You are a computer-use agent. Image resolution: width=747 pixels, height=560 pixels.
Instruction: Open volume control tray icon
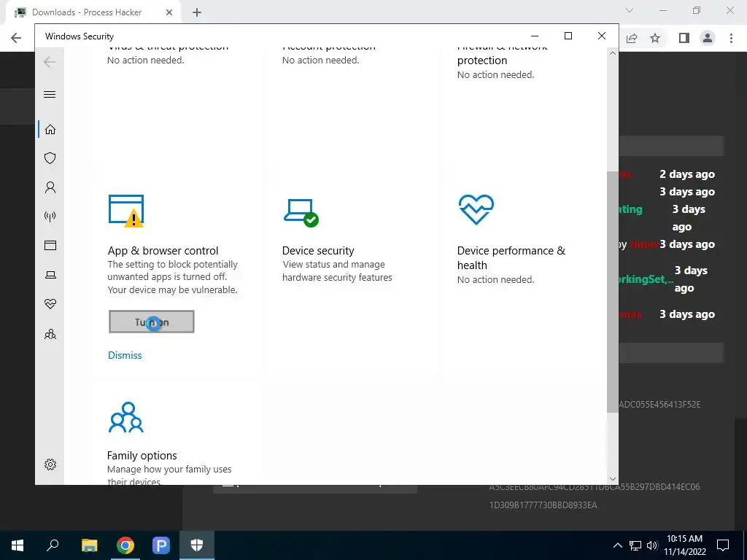pos(652,545)
